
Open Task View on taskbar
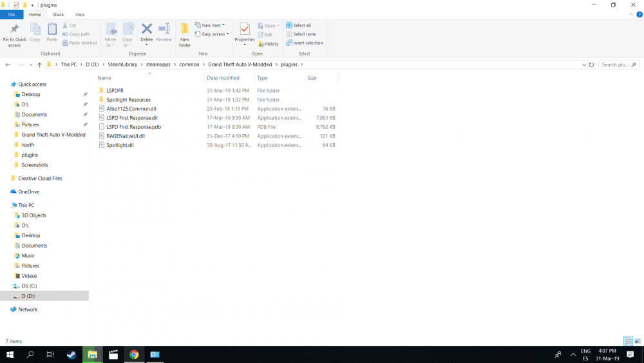coord(50,355)
